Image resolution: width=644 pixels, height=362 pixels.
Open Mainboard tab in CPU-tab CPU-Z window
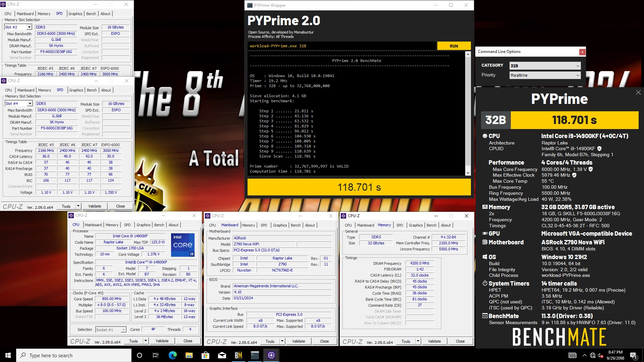pyautogui.click(x=93, y=225)
